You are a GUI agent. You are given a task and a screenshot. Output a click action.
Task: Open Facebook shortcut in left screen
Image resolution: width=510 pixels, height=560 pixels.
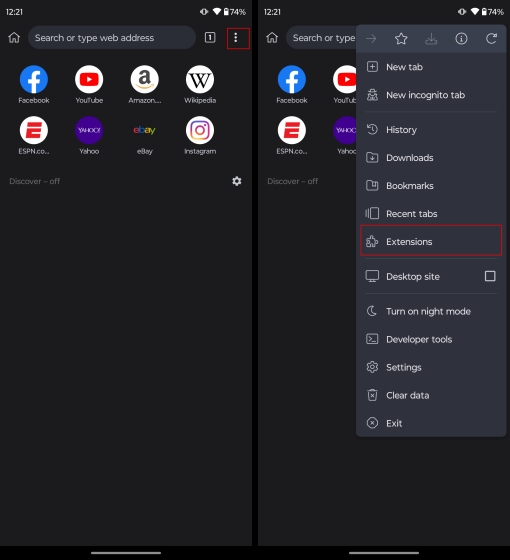point(34,85)
